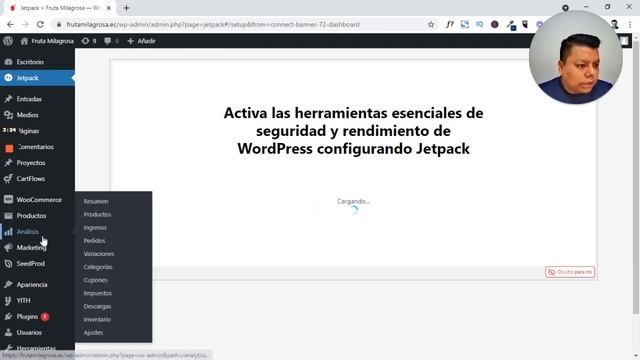This screenshot has width=640, height=360.
Task: Close the Jetpack browser tab
Action: [109, 8]
